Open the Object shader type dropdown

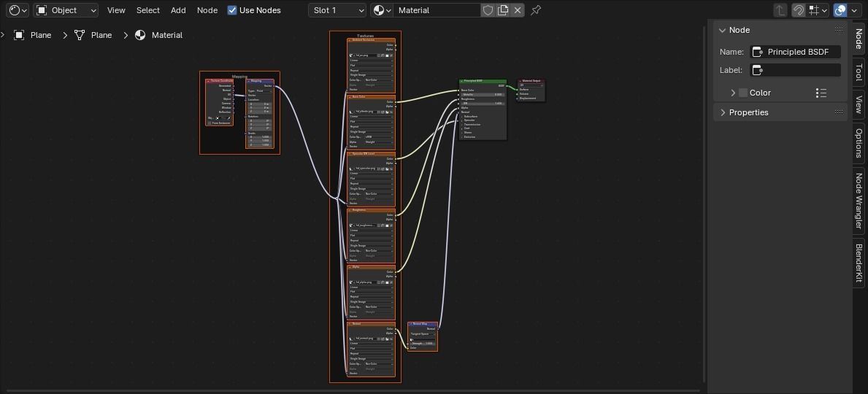click(66, 10)
